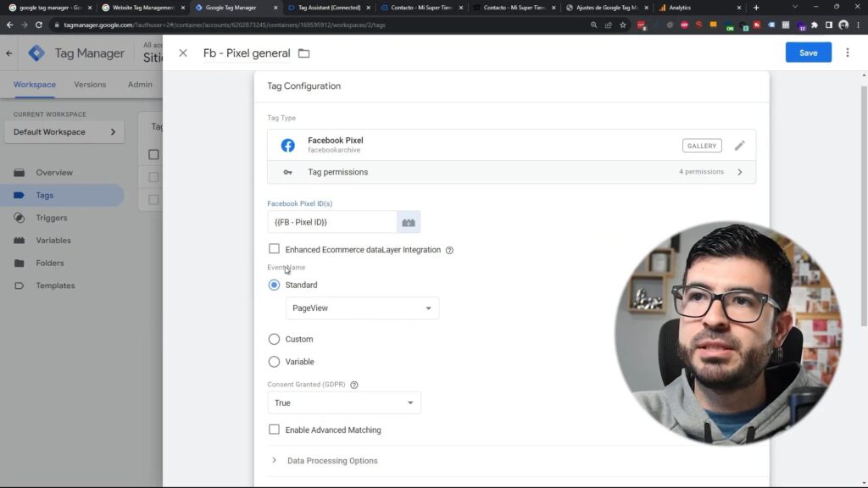This screenshot has height=488, width=868.
Task: Select the Custom event name radio
Action: 274,339
